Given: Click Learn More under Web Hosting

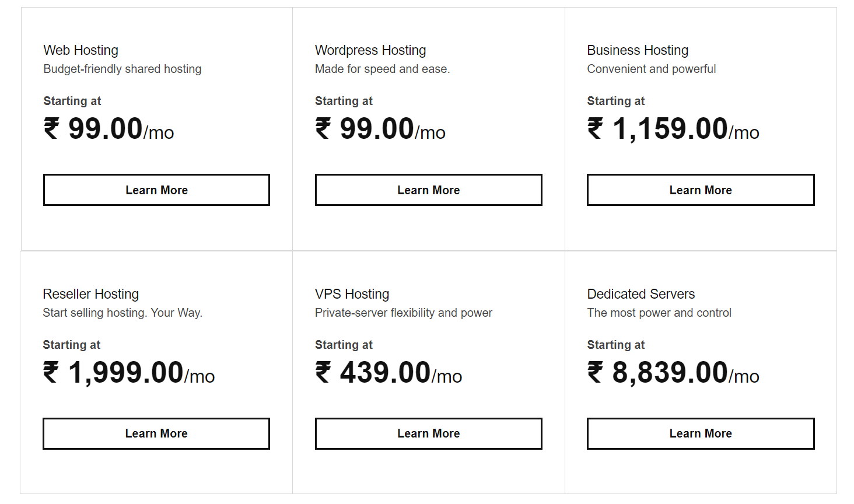Looking at the screenshot, I should (x=156, y=190).
